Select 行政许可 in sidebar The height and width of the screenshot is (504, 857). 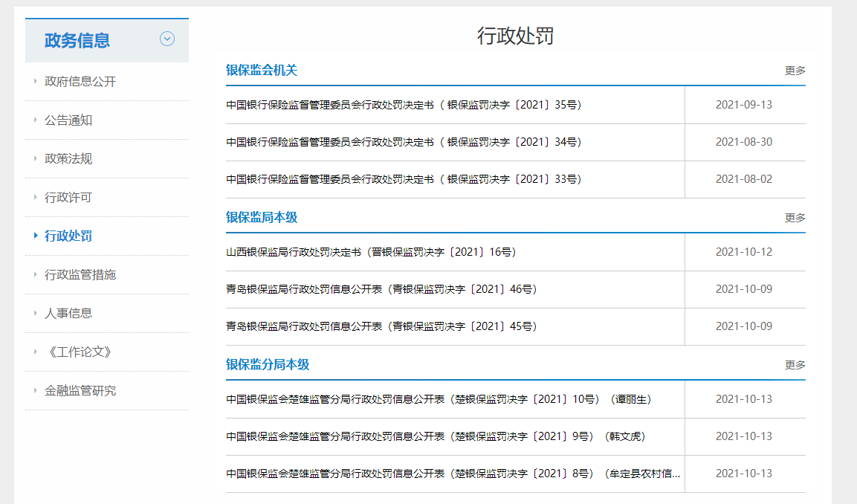(68, 197)
